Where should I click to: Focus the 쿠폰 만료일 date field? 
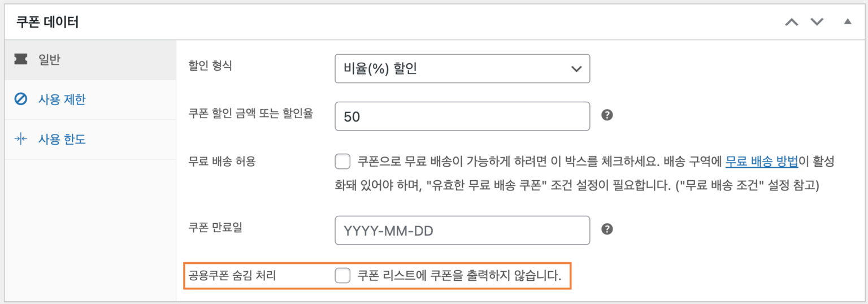click(x=462, y=230)
